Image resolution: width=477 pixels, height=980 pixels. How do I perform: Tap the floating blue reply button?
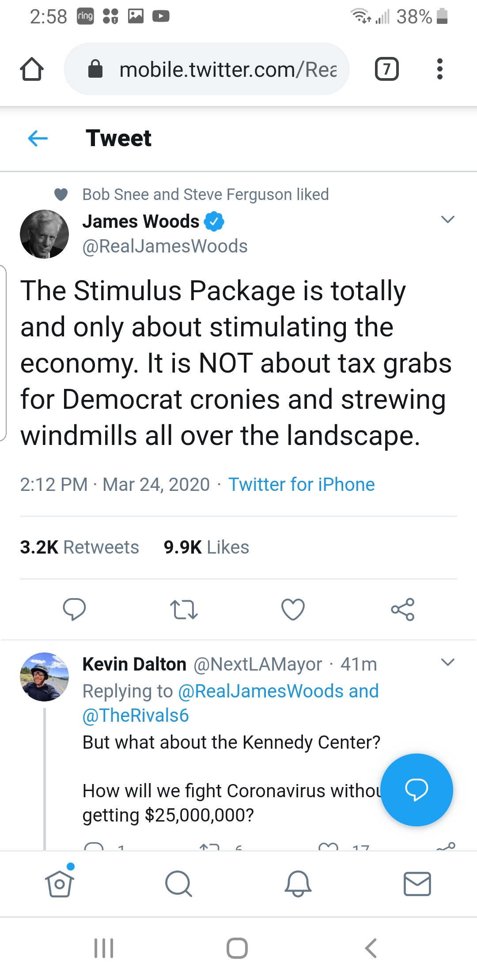tap(416, 790)
